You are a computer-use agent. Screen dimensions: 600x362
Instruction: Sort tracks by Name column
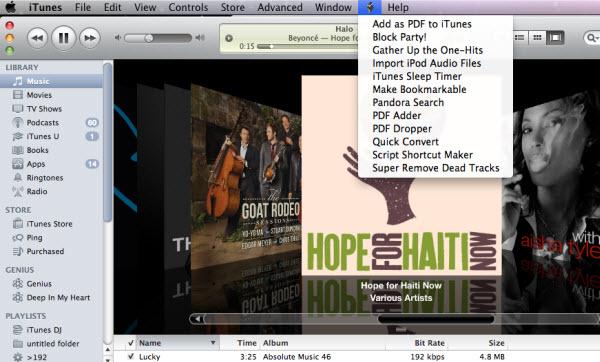coord(178,343)
